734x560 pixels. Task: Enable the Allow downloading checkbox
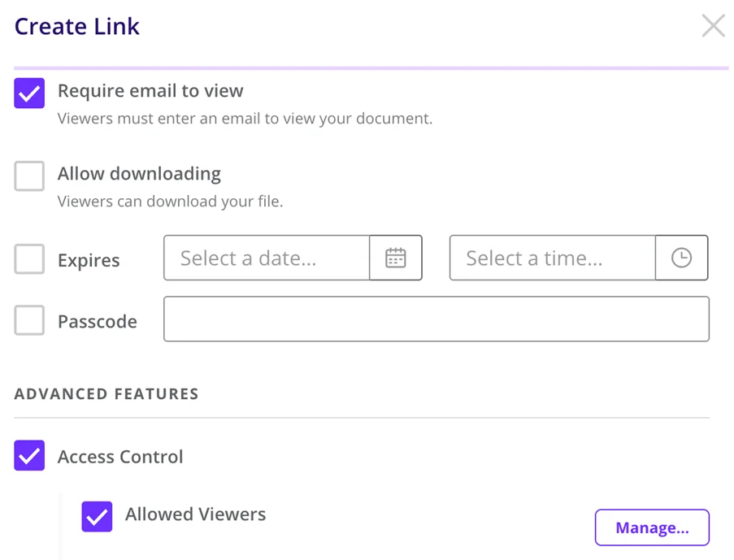click(29, 176)
